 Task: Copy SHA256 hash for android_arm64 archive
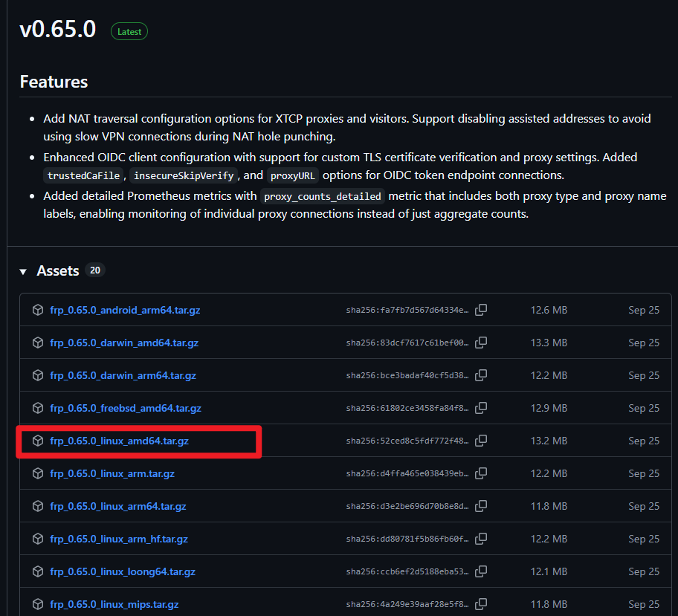(x=481, y=310)
